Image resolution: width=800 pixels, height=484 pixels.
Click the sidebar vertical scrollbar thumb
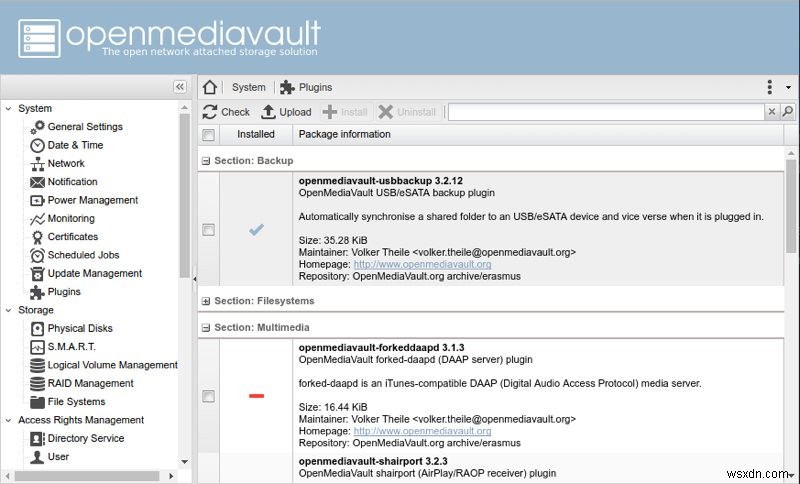[185, 196]
